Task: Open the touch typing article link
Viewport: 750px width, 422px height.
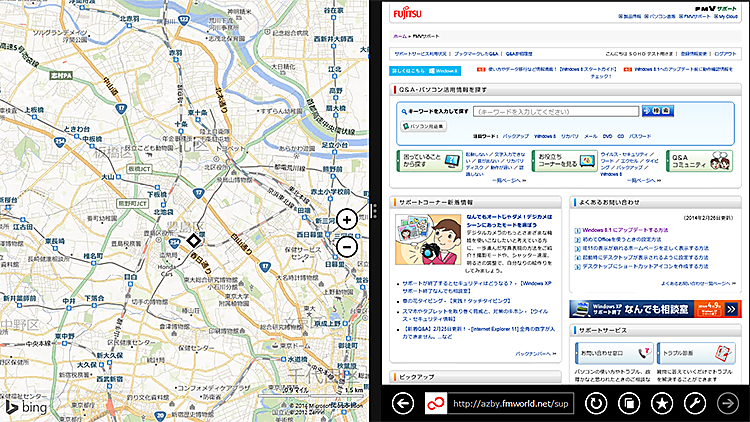Action: point(456,301)
